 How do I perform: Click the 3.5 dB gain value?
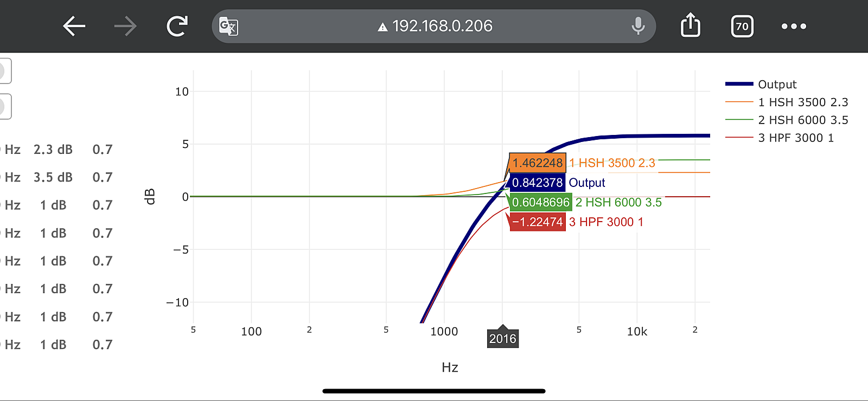point(53,177)
